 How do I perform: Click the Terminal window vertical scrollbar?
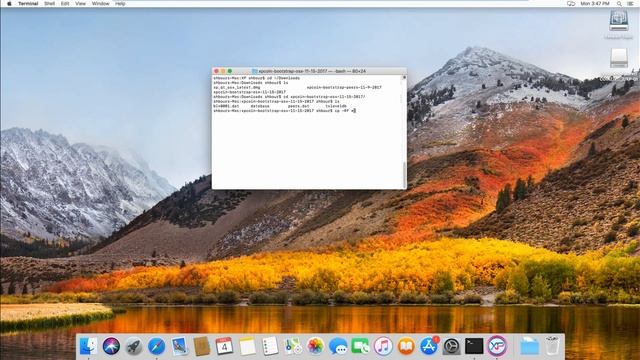[x=404, y=174]
